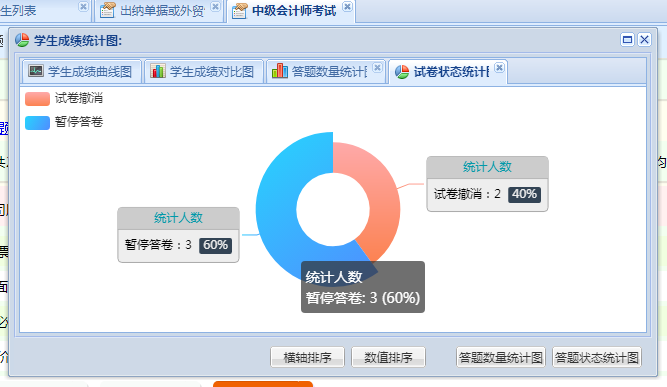
Task: Close the 出纳单据或外贸 page tab
Action: [x=215, y=7]
